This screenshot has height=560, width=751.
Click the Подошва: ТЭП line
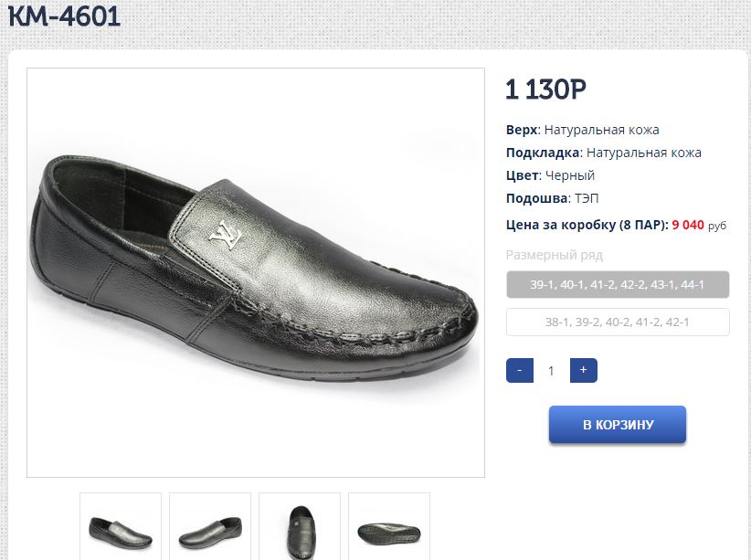click(552, 198)
